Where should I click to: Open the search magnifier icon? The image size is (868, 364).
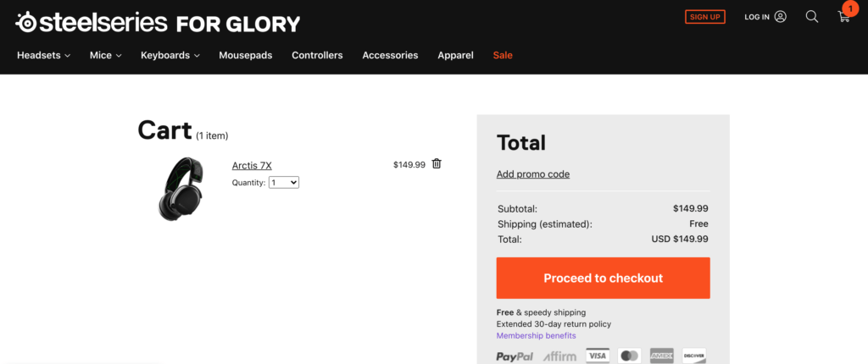(x=812, y=17)
